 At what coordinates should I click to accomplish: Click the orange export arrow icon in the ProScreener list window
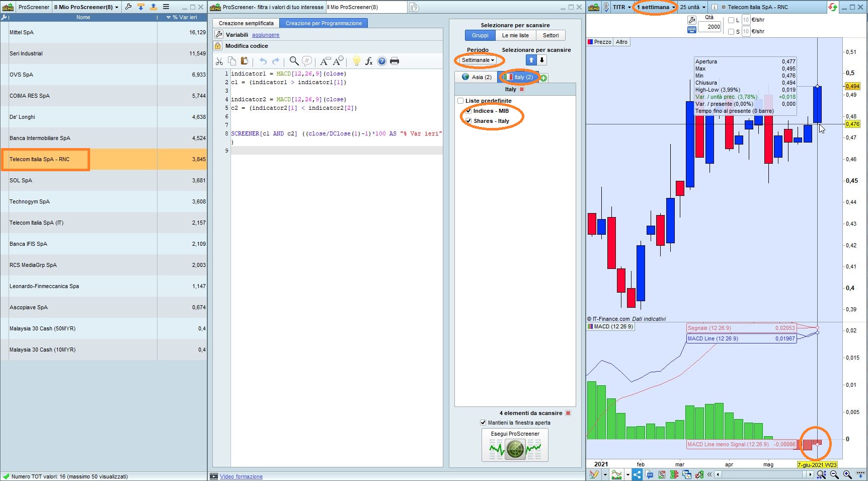[153, 7]
